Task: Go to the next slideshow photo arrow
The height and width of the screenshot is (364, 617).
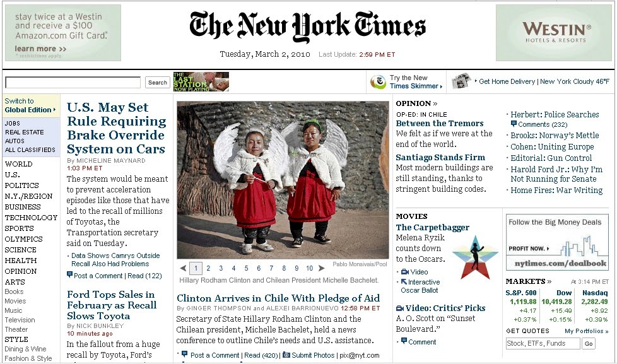Action: click(x=322, y=268)
